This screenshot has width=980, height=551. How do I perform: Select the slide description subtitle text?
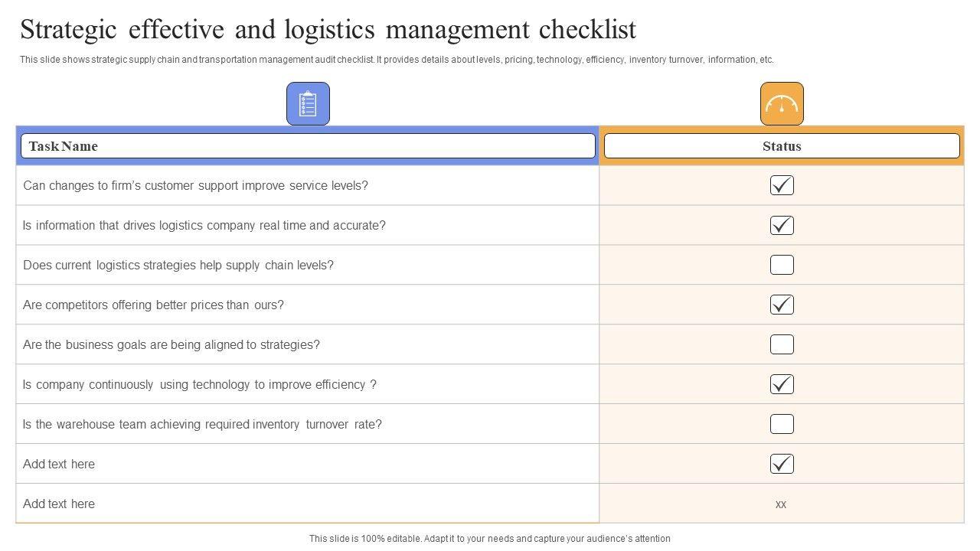click(397, 60)
